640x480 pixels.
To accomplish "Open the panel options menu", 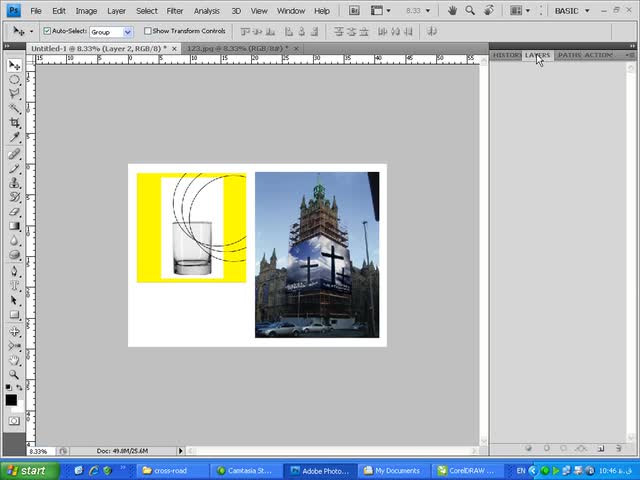I will pyautogui.click(x=630, y=55).
